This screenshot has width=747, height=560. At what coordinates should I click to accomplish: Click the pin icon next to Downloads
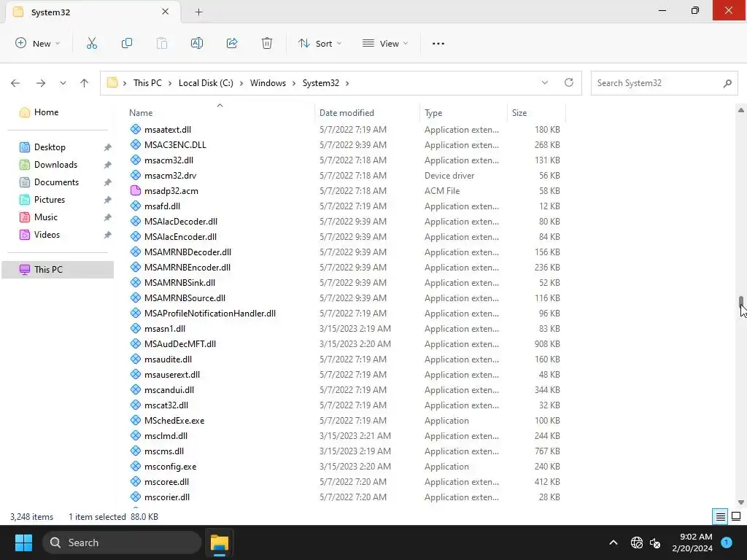108,165
